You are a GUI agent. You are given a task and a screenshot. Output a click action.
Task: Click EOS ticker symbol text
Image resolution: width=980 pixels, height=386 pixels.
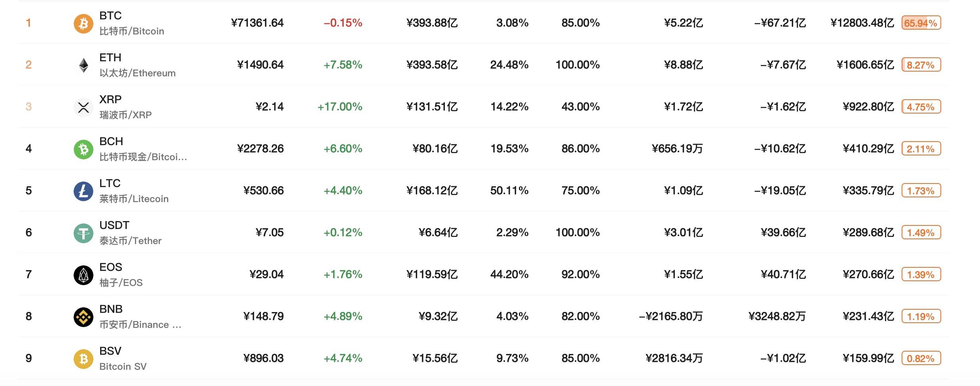(110, 267)
